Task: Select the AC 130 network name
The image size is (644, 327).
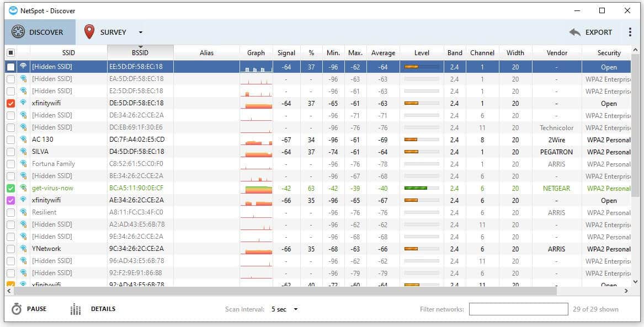Action: (42, 140)
